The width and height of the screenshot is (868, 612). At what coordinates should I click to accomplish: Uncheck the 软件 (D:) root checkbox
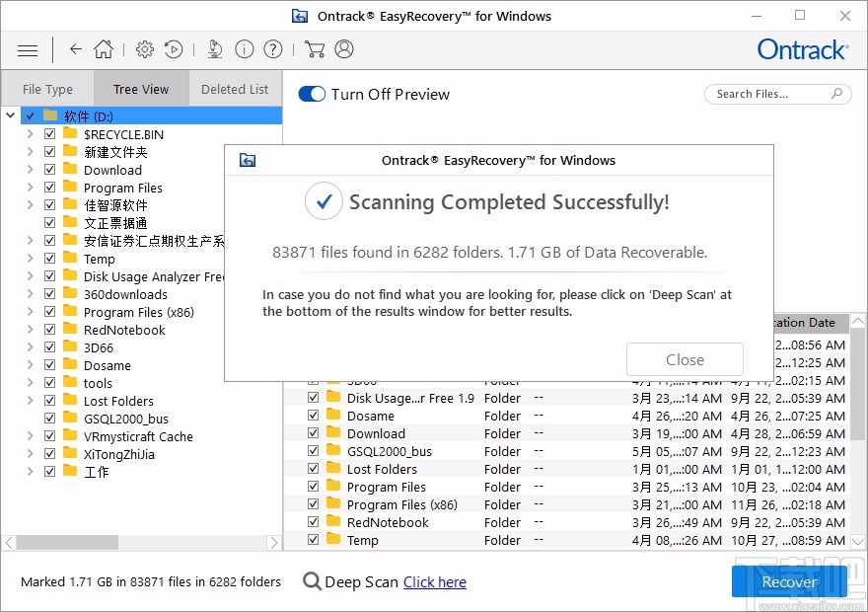pos(30,116)
